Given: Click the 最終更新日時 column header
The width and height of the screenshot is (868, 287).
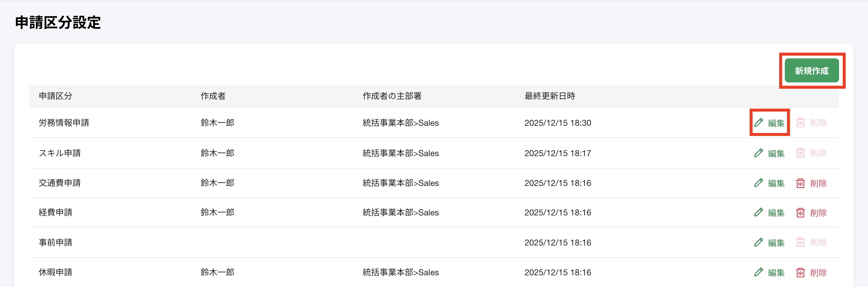Looking at the screenshot, I should tap(549, 96).
